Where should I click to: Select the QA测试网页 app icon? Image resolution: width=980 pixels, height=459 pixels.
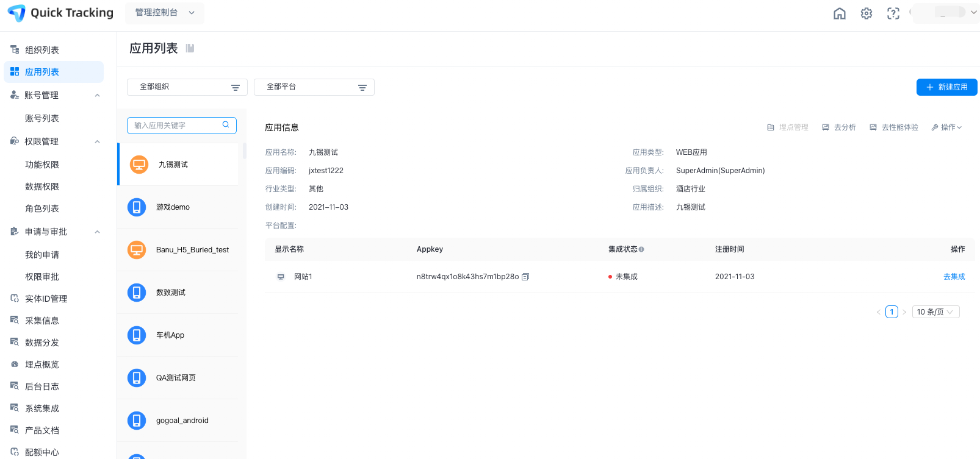pos(137,378)
